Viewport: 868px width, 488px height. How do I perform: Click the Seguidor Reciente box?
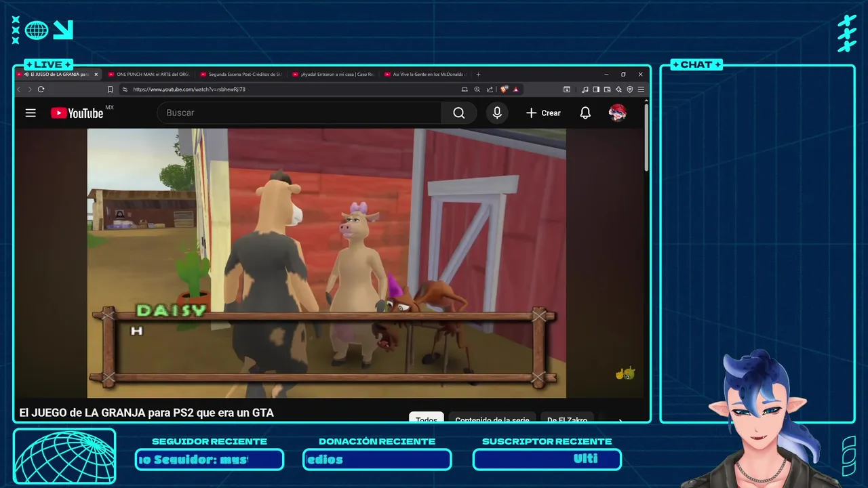(210, 460)
